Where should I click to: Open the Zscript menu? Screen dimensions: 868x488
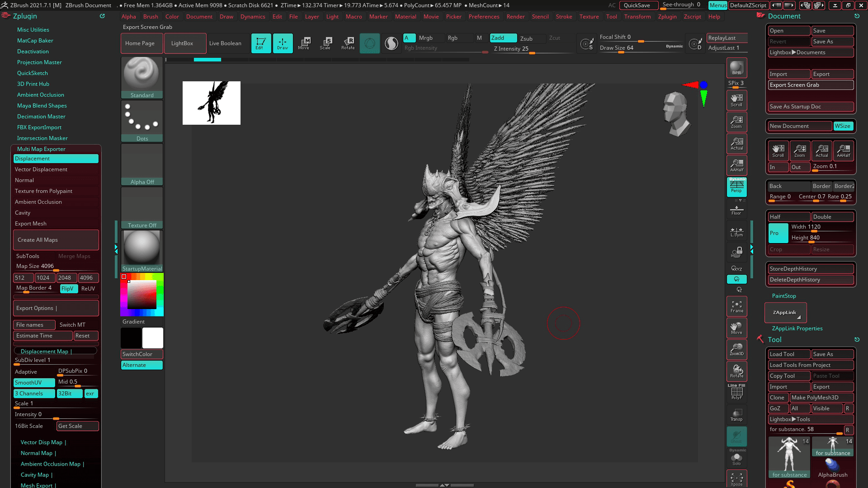pyautogui.click(x=692, y=17)
